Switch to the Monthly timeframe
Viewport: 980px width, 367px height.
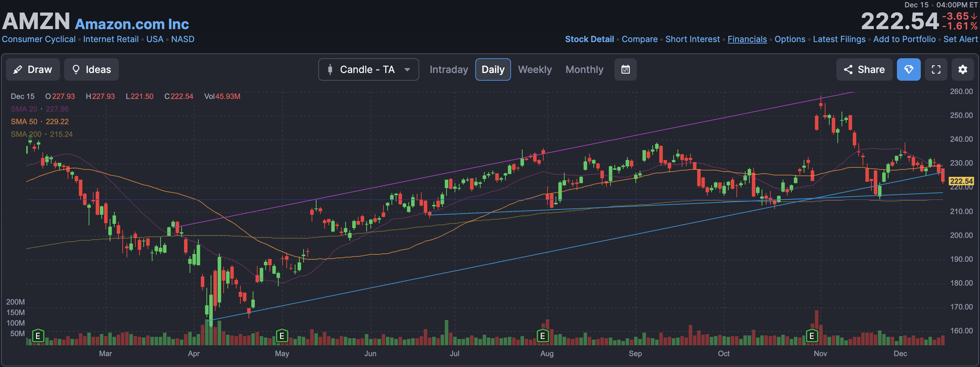(x=584, y=69)
